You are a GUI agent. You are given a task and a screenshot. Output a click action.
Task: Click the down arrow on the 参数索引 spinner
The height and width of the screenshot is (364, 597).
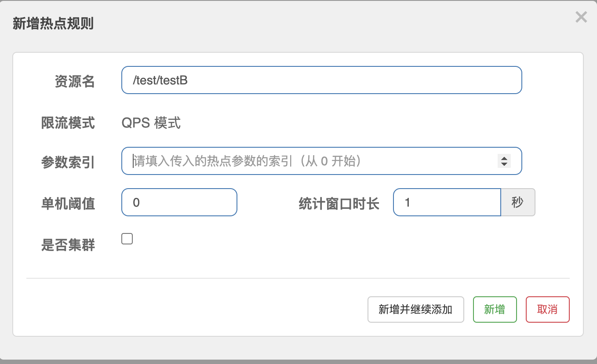pyautogui.click(x=504, y=164)
